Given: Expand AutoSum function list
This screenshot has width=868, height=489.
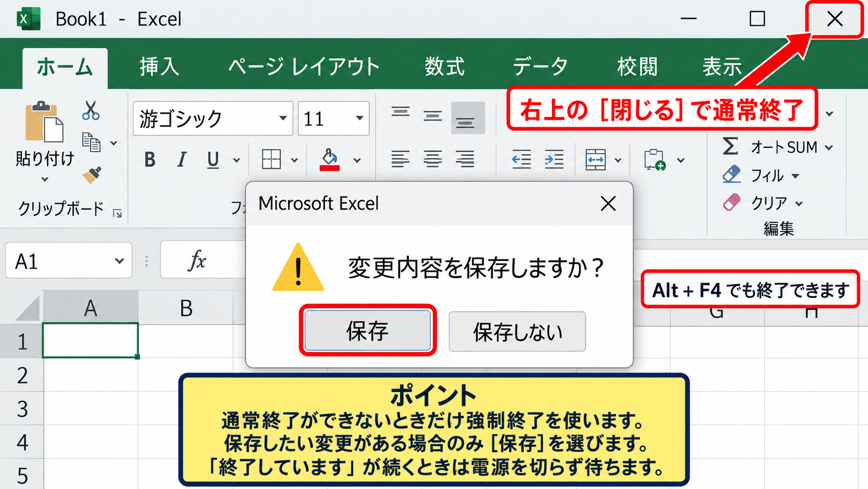Looking at the screenshot, I should click(x=829, y=148).
